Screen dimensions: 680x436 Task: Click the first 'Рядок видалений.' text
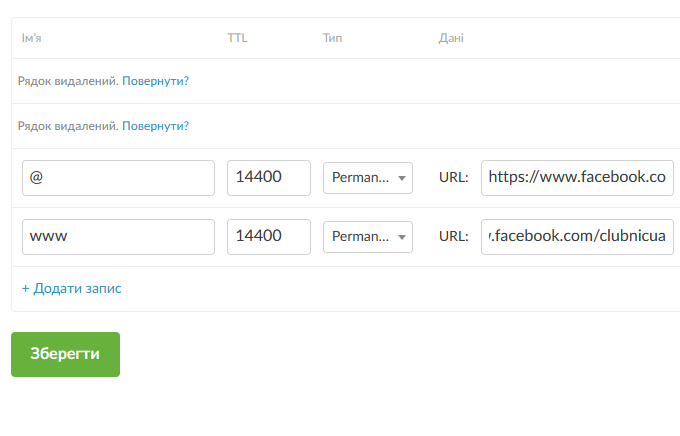[68, 81]
